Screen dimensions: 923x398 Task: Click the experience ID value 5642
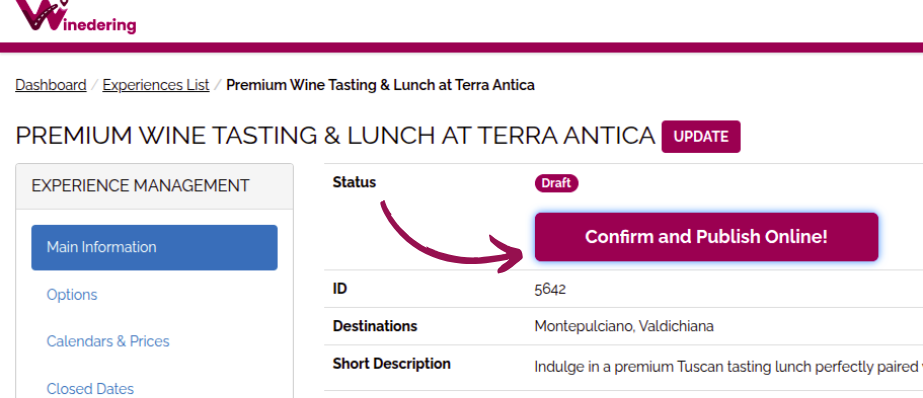[x=550, y=289]
